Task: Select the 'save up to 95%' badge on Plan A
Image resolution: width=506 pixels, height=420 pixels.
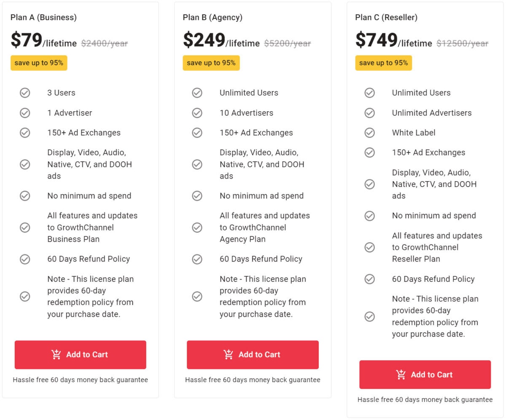Action: (x=39, y=63)
